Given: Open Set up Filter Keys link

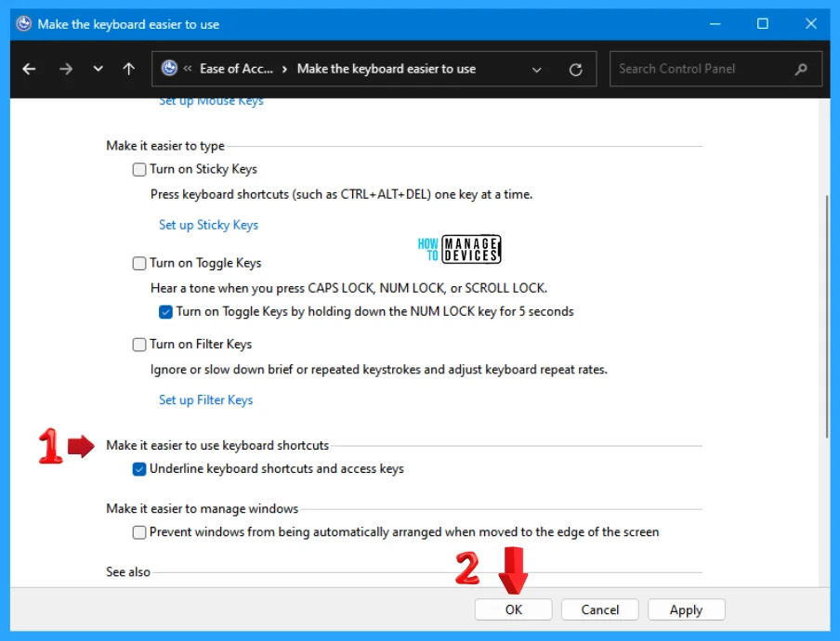Looking at the screenshot, I should tap(205, 400).
